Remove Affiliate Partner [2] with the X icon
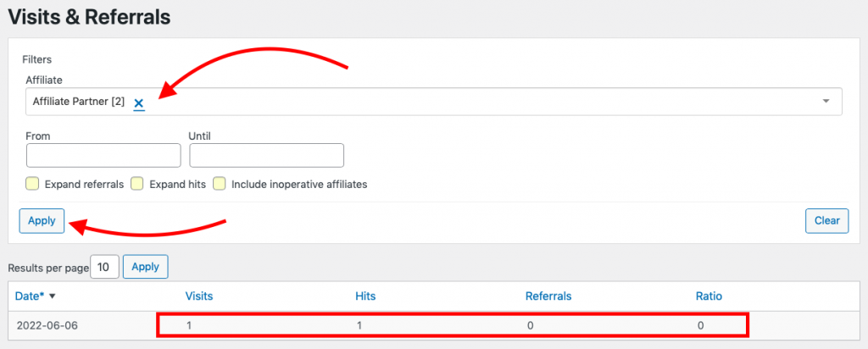The image size is (868, 349). (139, 102)
